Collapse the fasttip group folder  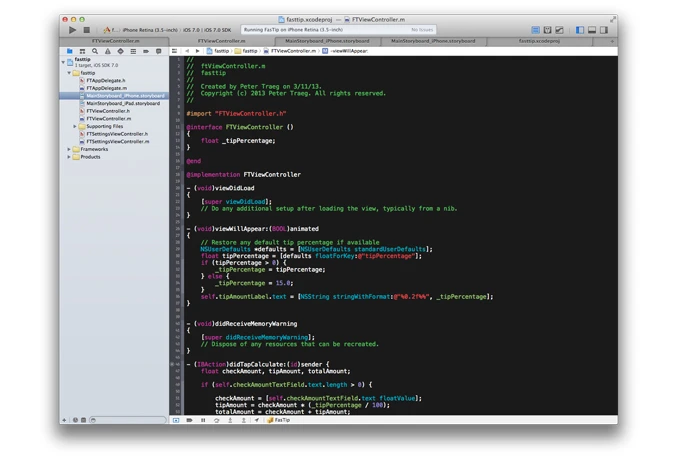[x=69, y=73]
